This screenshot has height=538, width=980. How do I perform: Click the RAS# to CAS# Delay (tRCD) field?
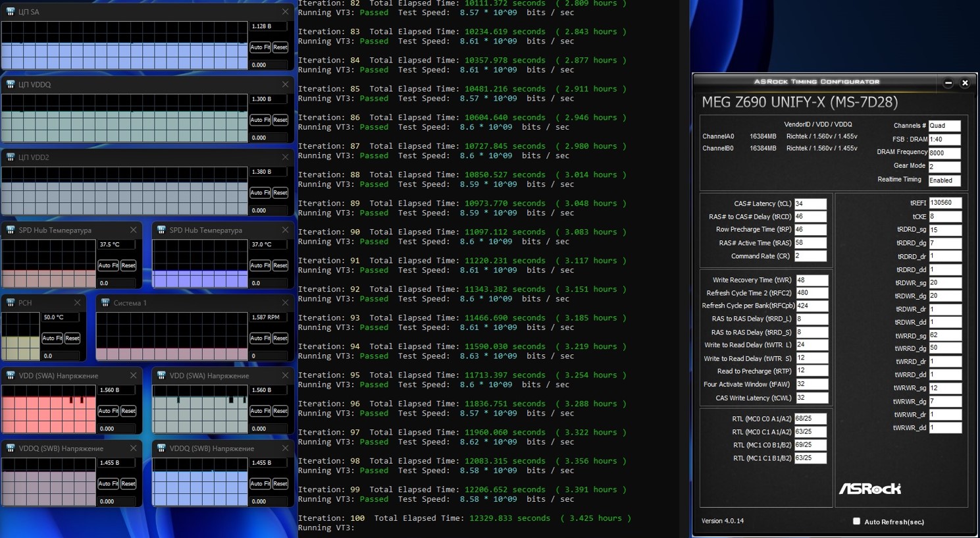(x=810, y=217)
